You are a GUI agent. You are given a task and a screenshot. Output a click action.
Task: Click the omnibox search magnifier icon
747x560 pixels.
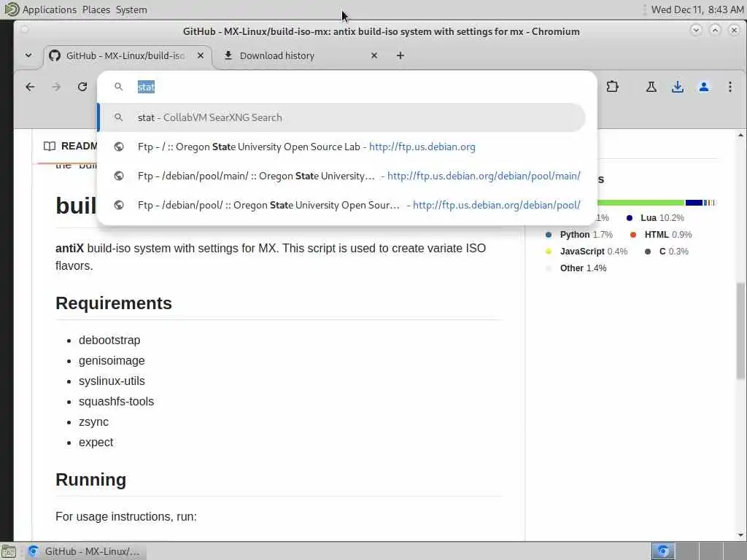(x=119, y=87)
